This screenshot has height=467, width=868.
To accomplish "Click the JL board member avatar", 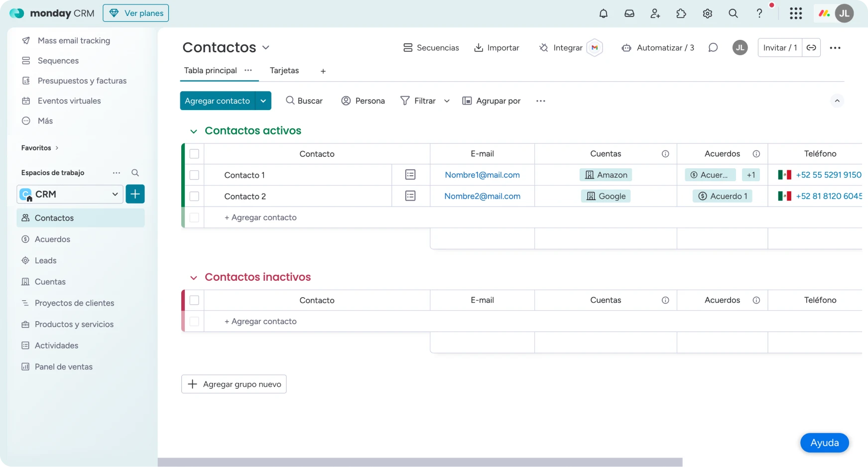I will point(740,48).
